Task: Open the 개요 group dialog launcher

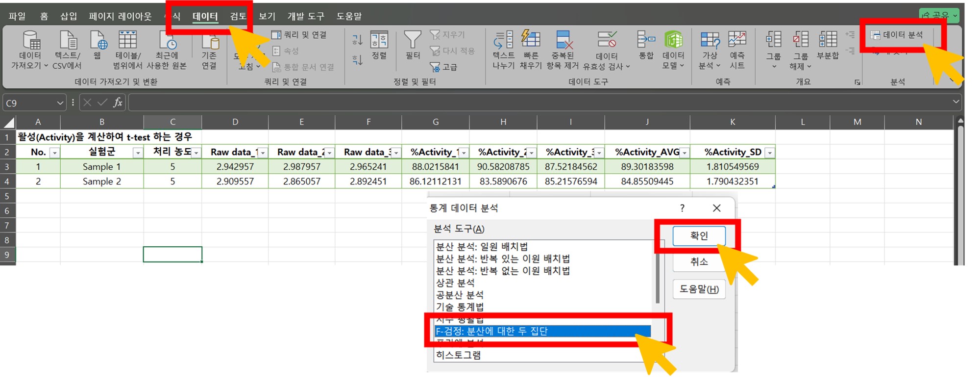Action: pos(857,82)
